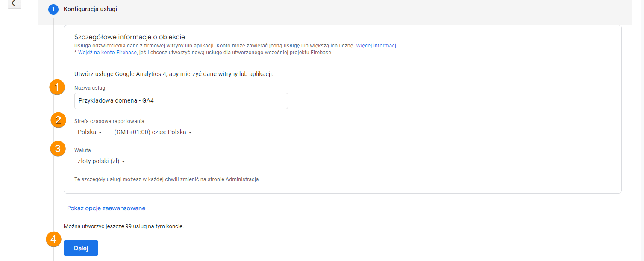Click the Waluta label
The image size is (644, 261).
(x=82, y=150)
